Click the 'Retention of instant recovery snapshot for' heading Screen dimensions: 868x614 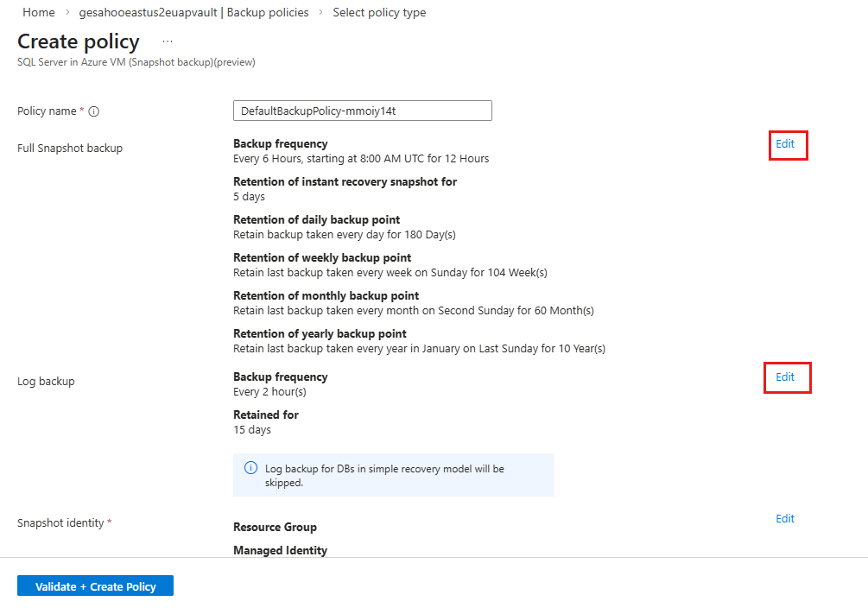coord(345,181)
